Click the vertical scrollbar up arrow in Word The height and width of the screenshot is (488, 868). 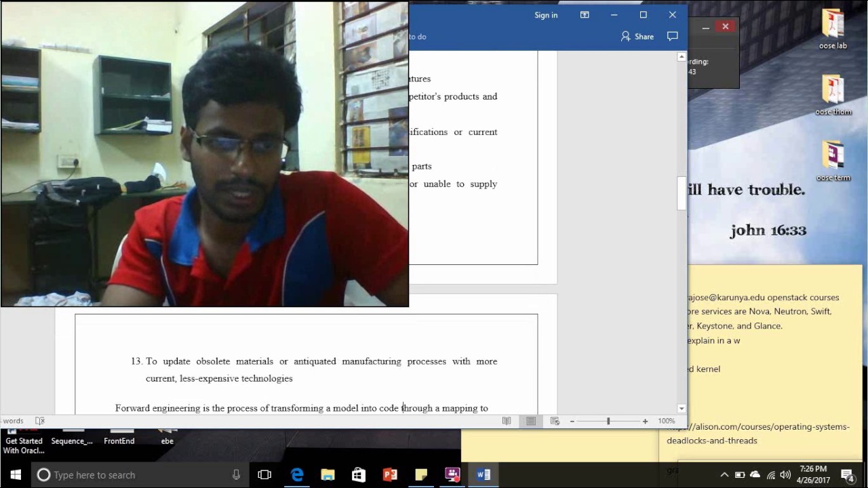pos(682,57)
